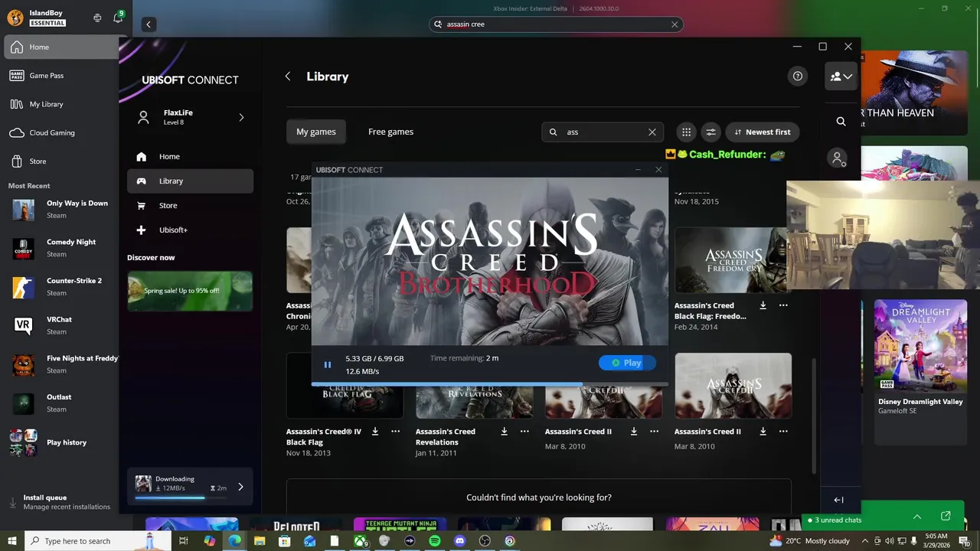Clear the 'ass' library search field
Image resolution: width=980 pixels, height=551 pixels.
click(x=652, y=132)
